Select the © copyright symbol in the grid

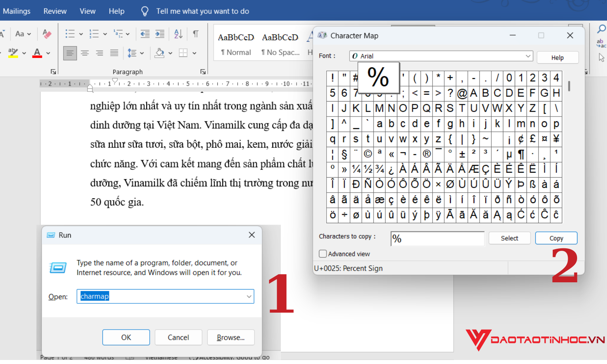tap(368, 154)
